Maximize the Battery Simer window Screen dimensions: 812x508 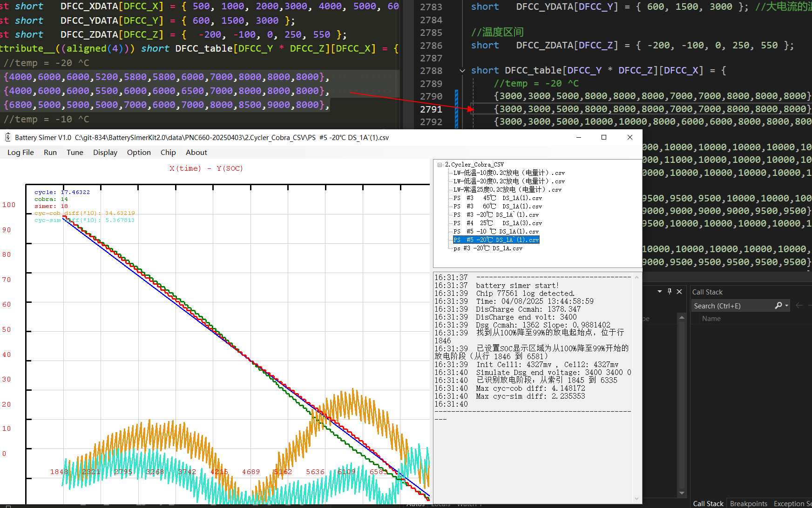tap(604, 137)
